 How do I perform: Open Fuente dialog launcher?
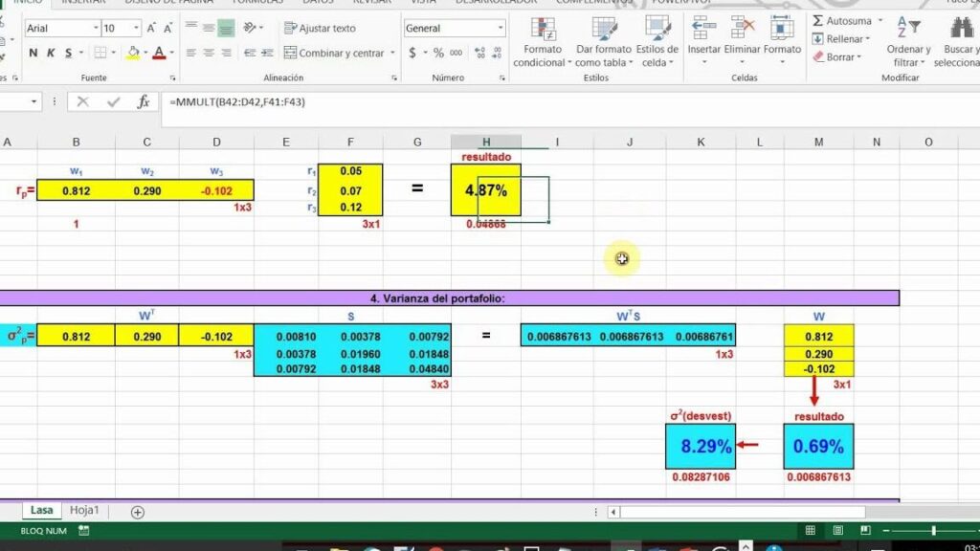172,78
